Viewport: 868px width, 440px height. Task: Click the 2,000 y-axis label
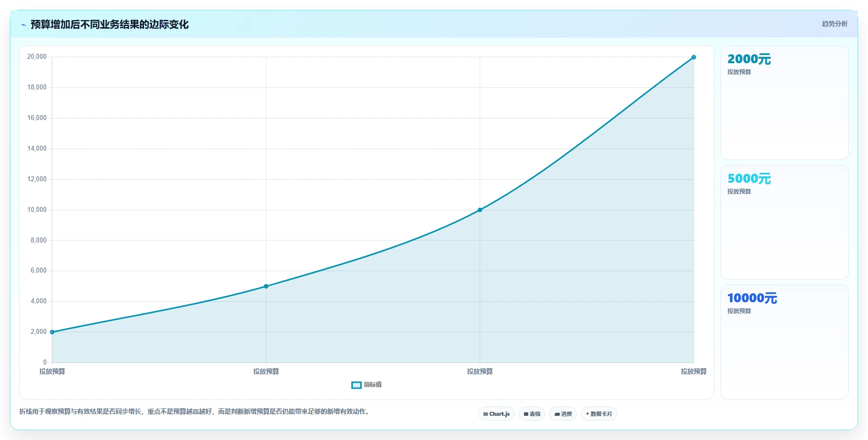38,332
